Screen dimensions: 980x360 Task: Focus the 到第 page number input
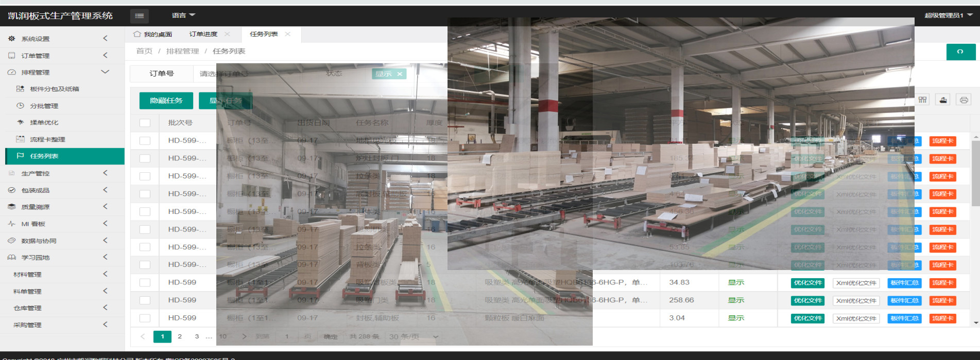tap(287, 337)
